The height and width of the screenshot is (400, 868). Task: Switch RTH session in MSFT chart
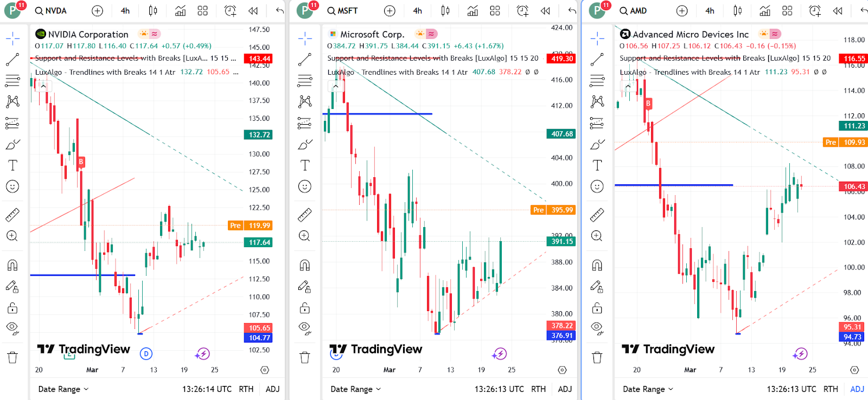[x=538, y=389]
